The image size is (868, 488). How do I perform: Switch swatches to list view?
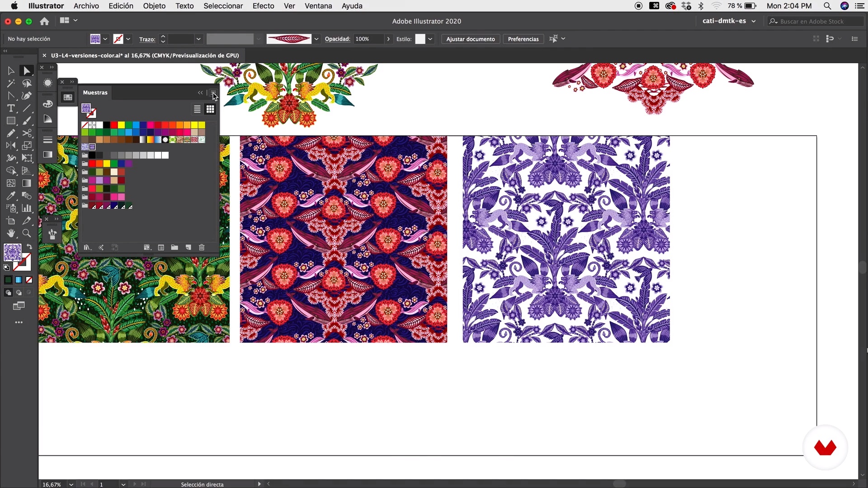pyautogui.click(x=197, y=109)
